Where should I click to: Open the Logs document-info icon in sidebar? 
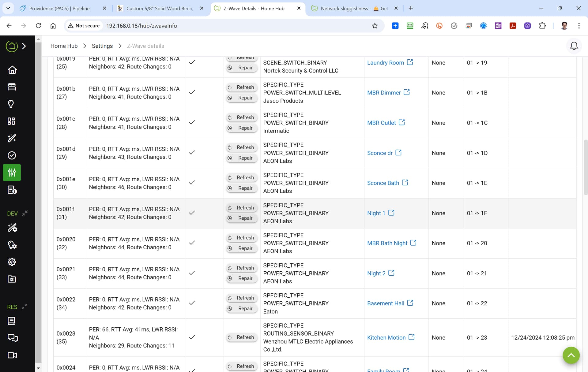coord(12,190)
